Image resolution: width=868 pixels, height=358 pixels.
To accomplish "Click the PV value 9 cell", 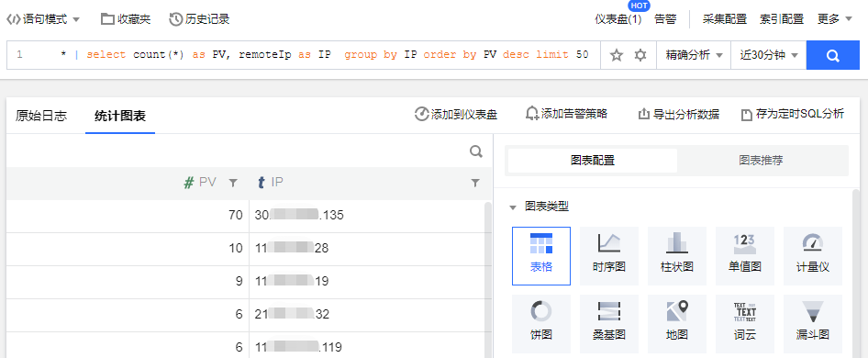I will [128, 282].
